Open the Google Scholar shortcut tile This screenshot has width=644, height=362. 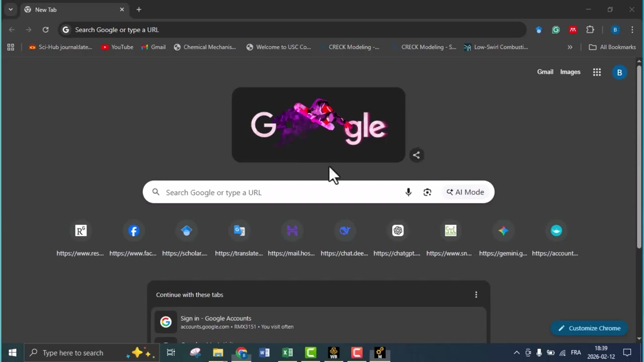pos(186,239)
